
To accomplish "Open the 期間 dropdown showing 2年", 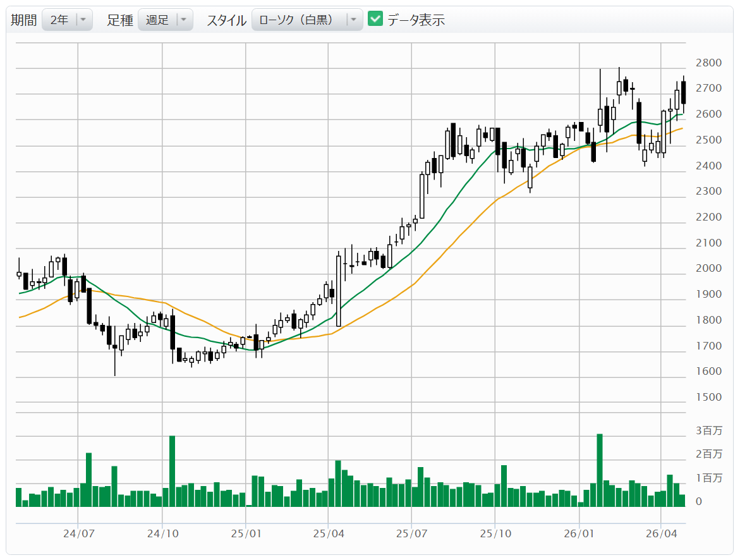I will (59, 20).
